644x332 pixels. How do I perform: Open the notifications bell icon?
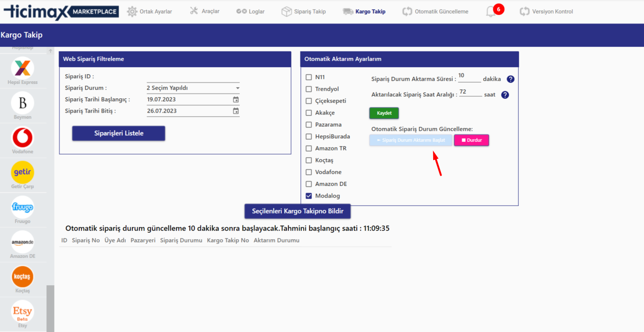[491, 12]
